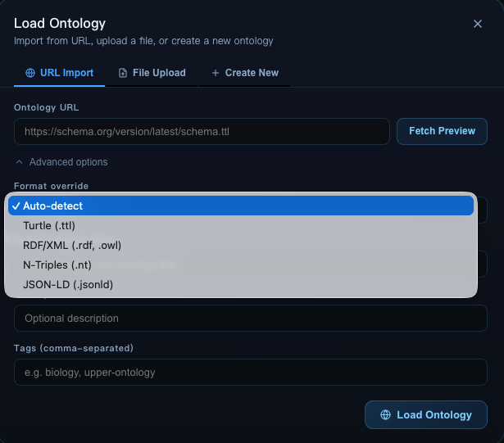Collapse the Advanced options chevron
504x443 pixels.
tap(20, 162)
